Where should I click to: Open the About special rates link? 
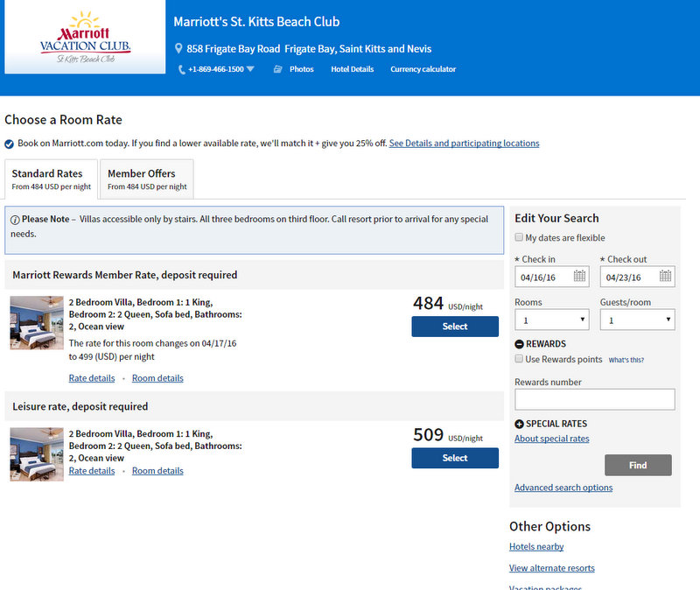[x=552, y=439]
